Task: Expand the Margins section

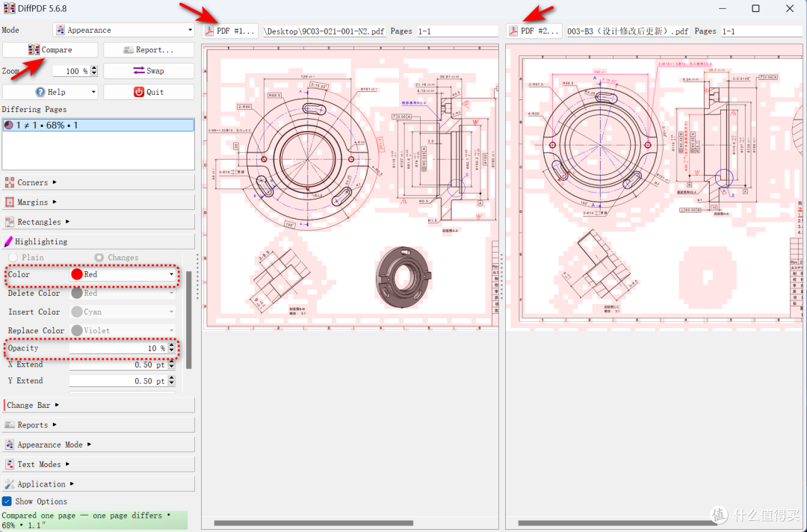Action: pos(99,202)
